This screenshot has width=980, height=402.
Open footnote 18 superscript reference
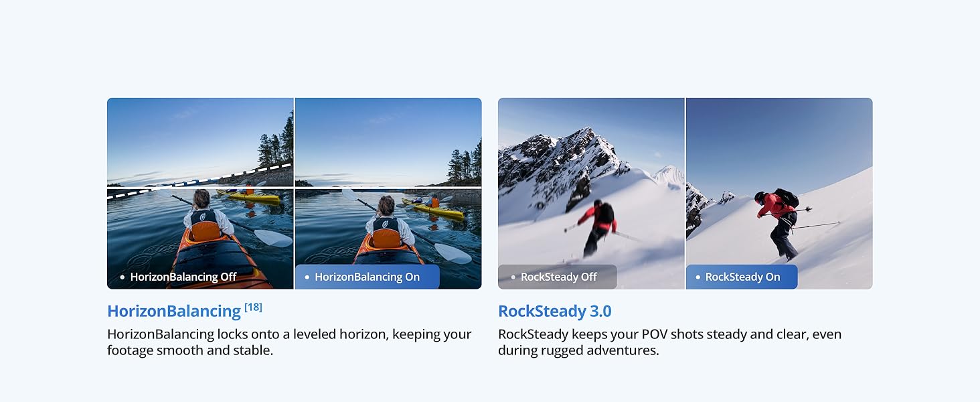tap(253, 307)
